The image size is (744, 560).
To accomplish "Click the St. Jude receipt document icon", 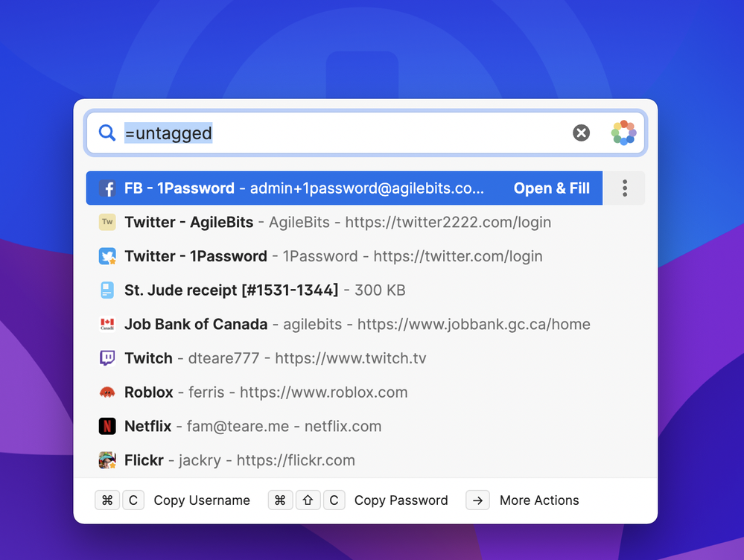I will click(x=107, y=290).
